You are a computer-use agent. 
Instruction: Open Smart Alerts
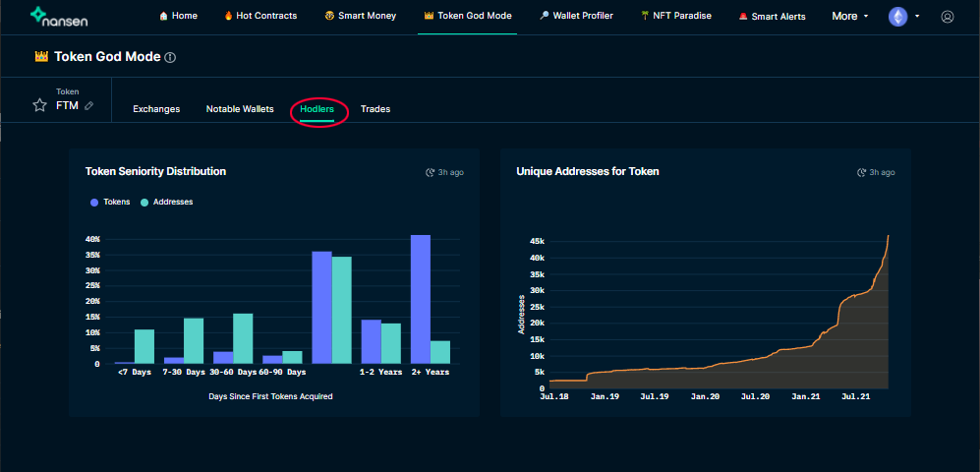coord(773,17)
